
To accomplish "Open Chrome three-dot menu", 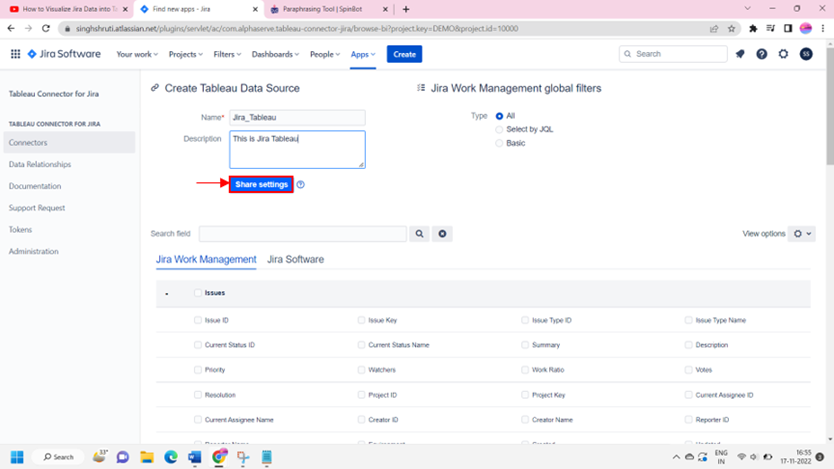I will point(823,29).
